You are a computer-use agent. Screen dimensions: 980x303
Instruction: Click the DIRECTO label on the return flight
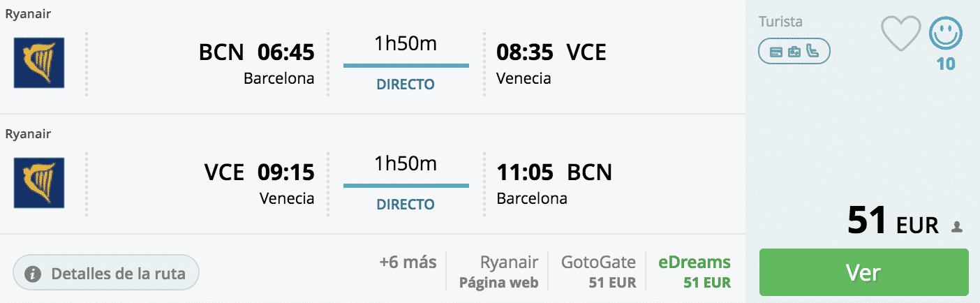[406, 205]
